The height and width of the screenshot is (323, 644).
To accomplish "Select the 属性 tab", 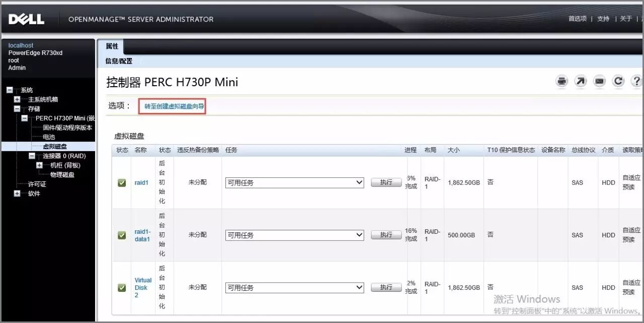I will 112,46.
